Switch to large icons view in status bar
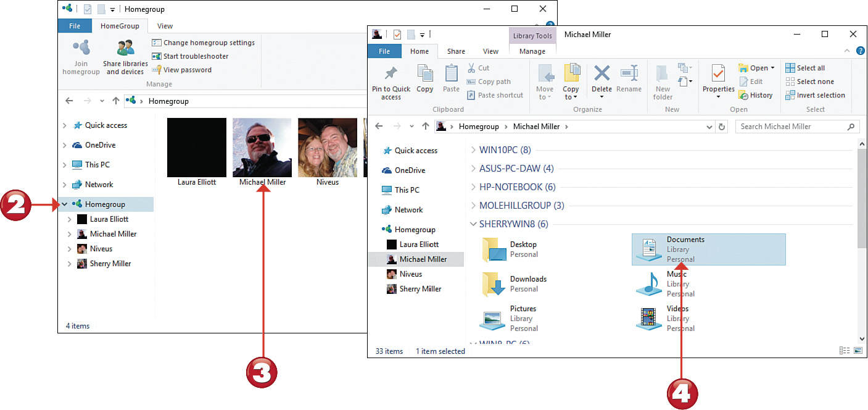This screenshot has width=868, height=410. point(858,351)
